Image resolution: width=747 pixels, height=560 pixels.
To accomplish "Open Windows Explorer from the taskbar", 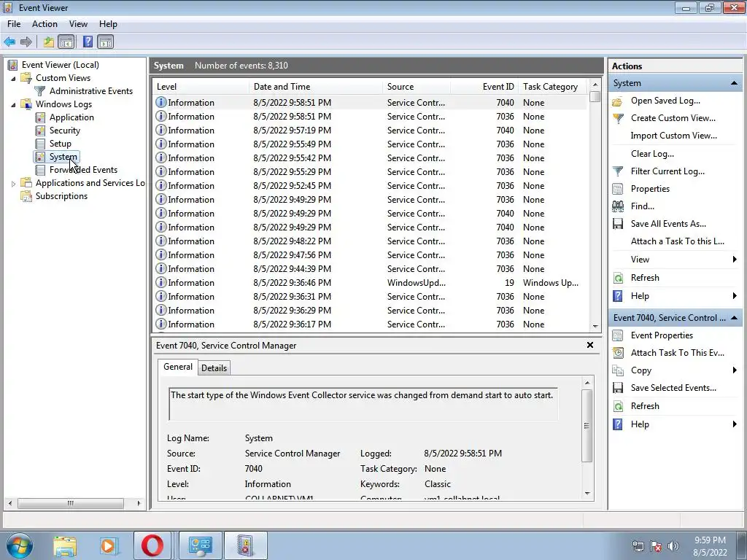I will [x=65, y=545].
